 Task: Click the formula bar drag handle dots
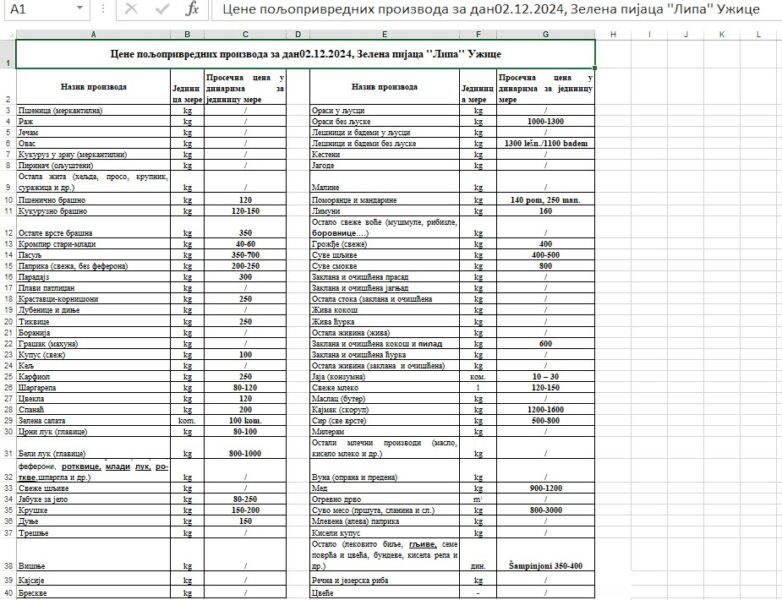103,9
